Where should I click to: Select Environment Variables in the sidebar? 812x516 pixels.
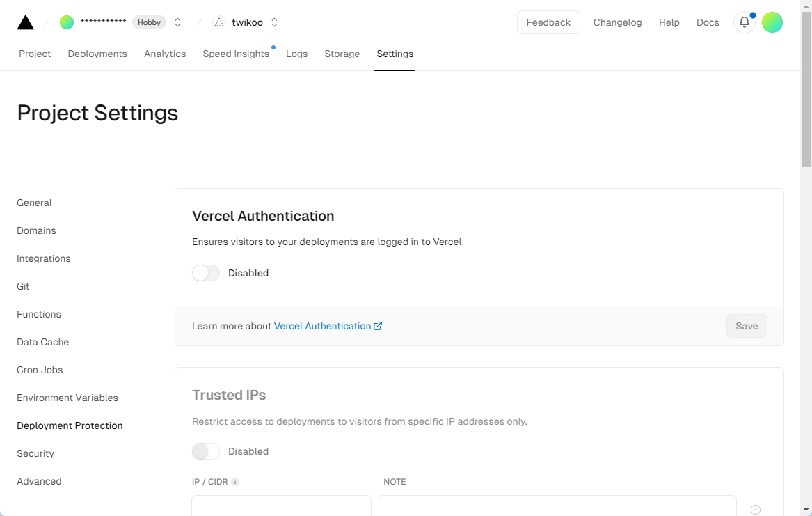coord(67,398)
